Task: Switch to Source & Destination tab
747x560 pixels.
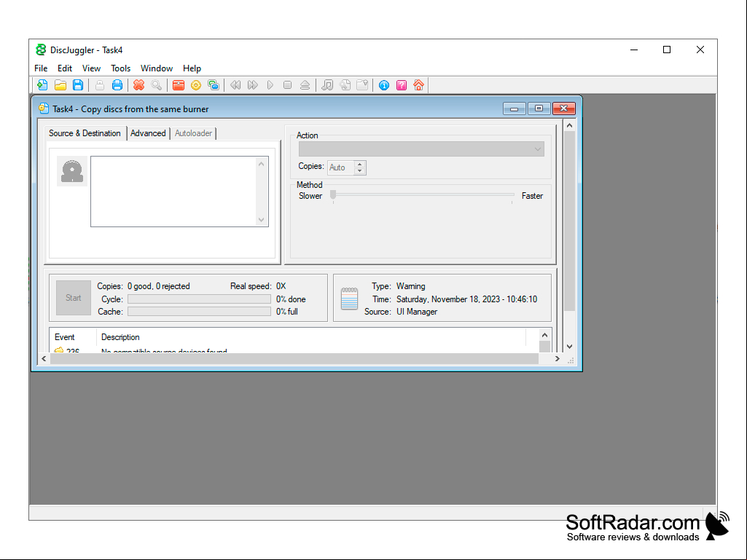Action: [85, 133]
